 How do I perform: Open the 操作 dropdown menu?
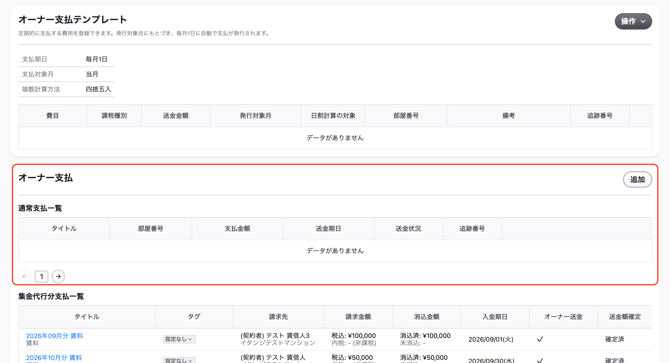pyautogui.click(x=633, y=21)
